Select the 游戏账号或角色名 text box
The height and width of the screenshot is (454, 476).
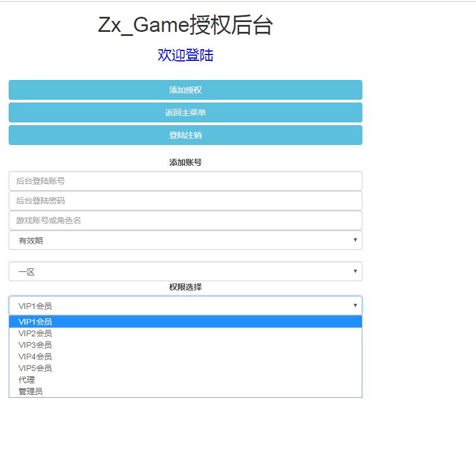tap(186, 220)
